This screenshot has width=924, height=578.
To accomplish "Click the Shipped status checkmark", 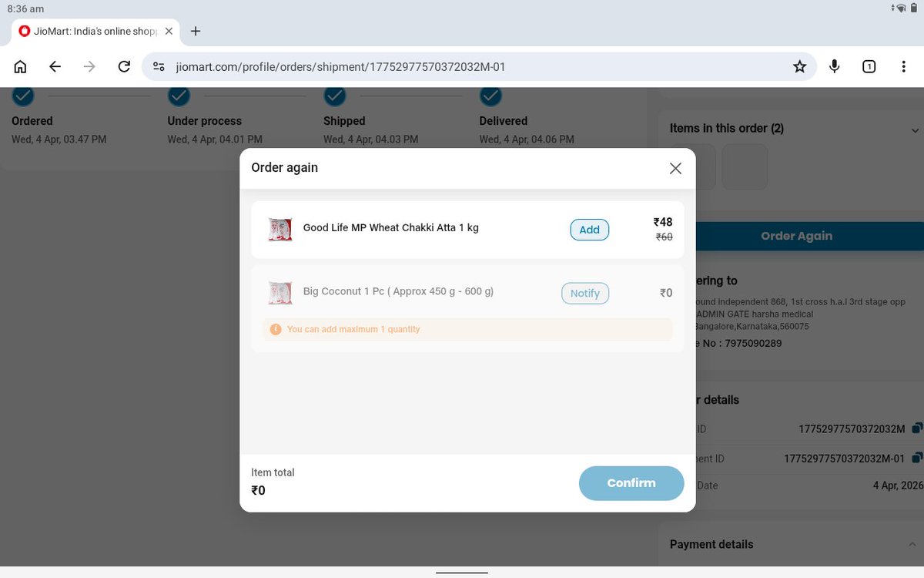I will [334, 96].
